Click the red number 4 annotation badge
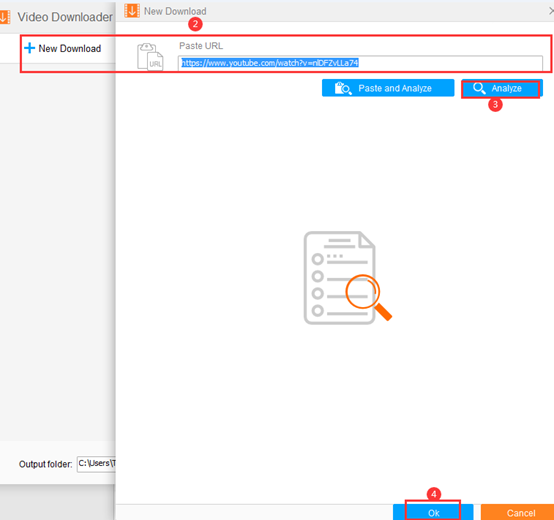Image resolution: width=554 pixels, height=520 pixels. 434,494
